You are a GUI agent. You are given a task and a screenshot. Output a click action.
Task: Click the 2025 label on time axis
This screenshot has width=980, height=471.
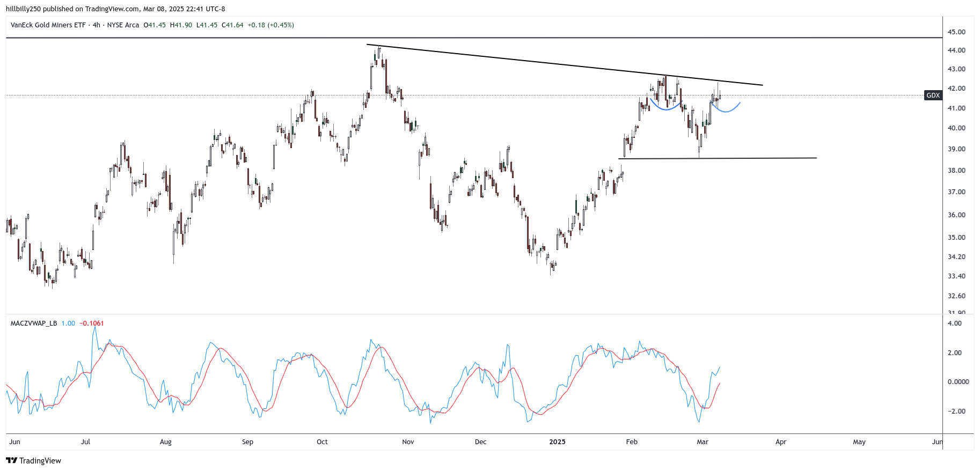coord(557,442)
